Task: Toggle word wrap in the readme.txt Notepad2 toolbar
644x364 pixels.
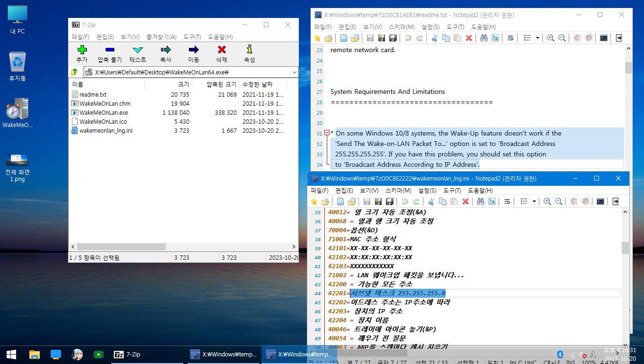Action: click(510, 38)
